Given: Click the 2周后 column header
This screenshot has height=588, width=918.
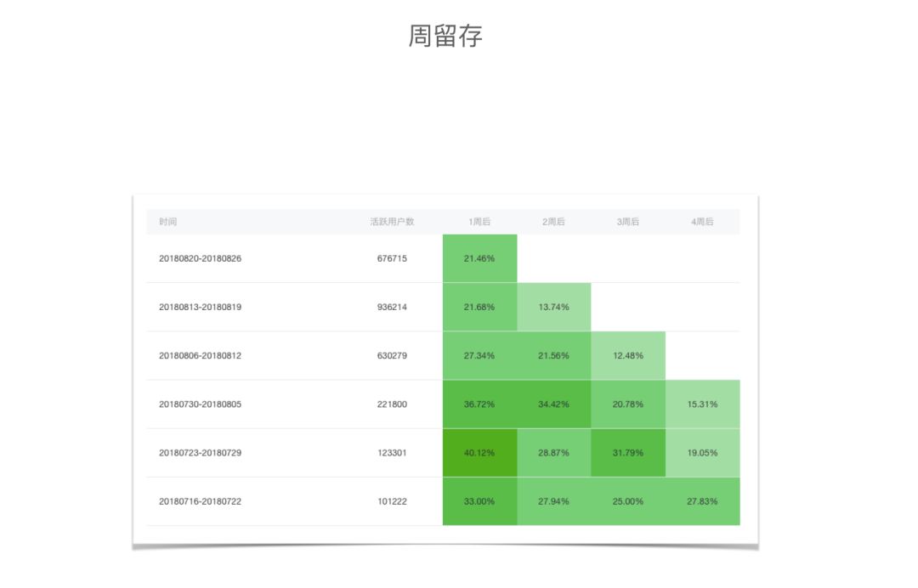Looking at the screenshot, I should (x=554, y=222).
